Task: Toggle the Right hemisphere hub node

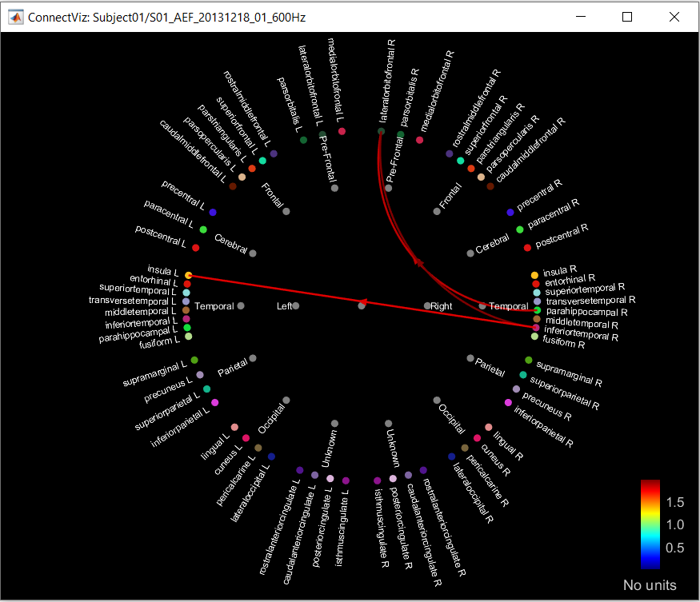Action: [427, 305]
